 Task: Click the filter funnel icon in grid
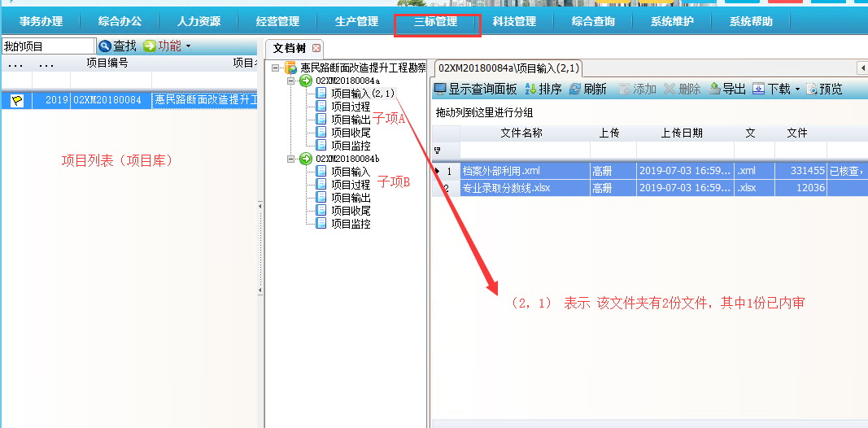(438, 150)
